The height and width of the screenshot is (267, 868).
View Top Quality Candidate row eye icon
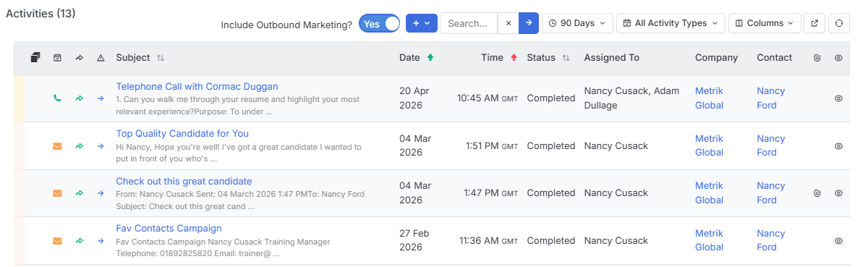click(x=838, y=146)
